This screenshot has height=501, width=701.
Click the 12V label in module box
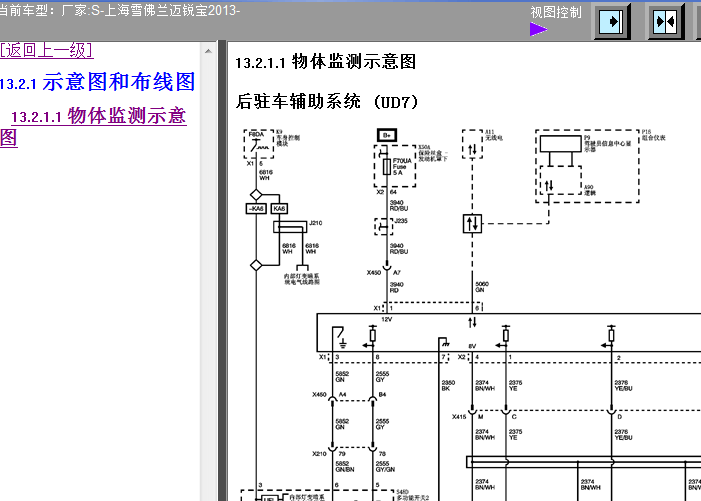coord(387,319)
